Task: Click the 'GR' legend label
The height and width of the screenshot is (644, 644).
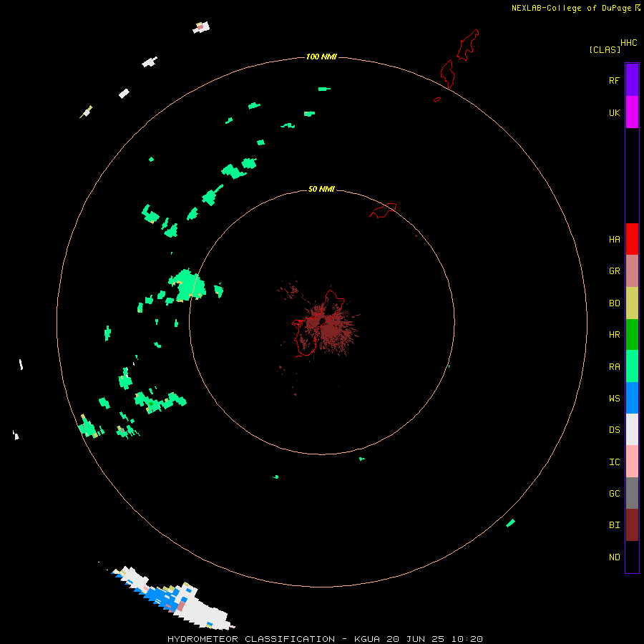Action: (614, 271)
